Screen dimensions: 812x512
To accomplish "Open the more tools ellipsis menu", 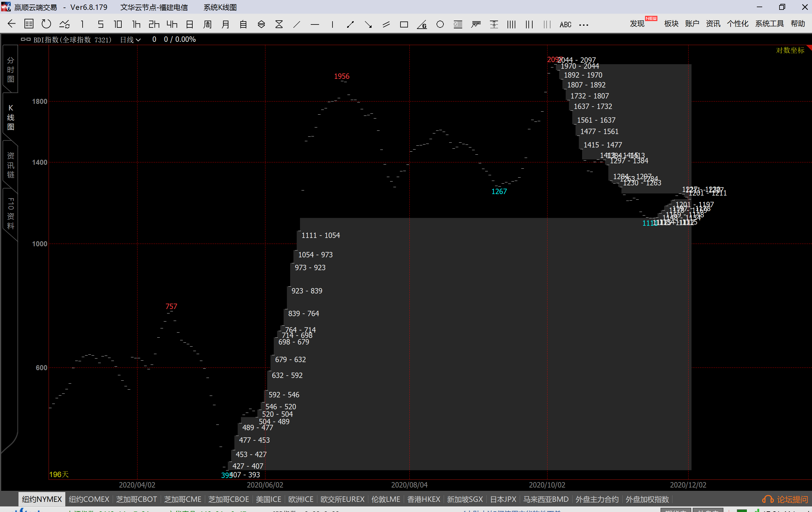I will [583, 25].
